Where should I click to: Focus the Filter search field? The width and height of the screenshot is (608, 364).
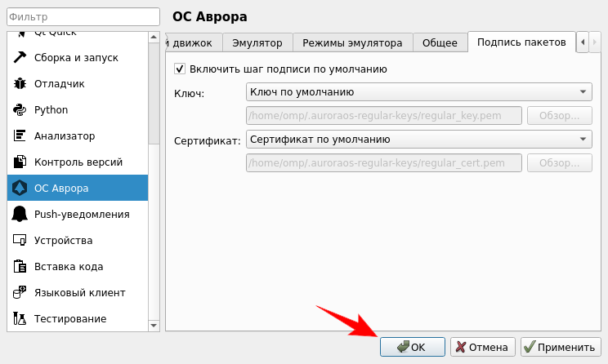(x=81, y=16)
